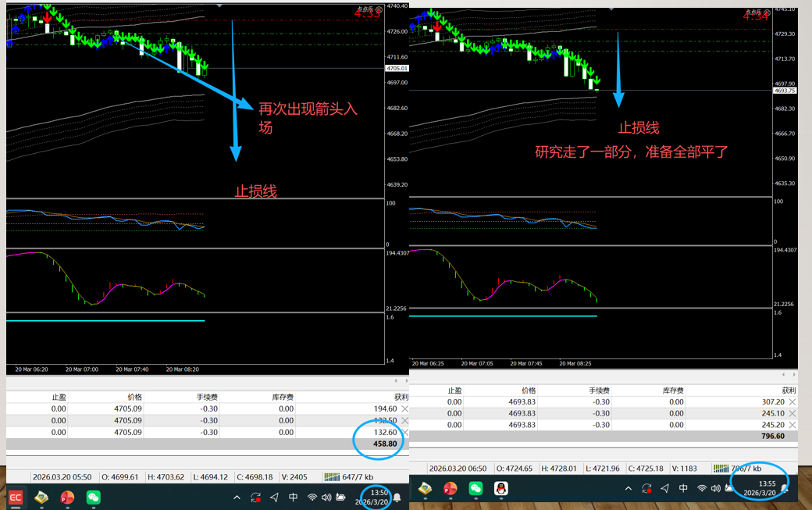Viewport: 812px width, 510px height.
Task: Click the chart shift triangle atop right chart
Action: (x=611, y=9)
